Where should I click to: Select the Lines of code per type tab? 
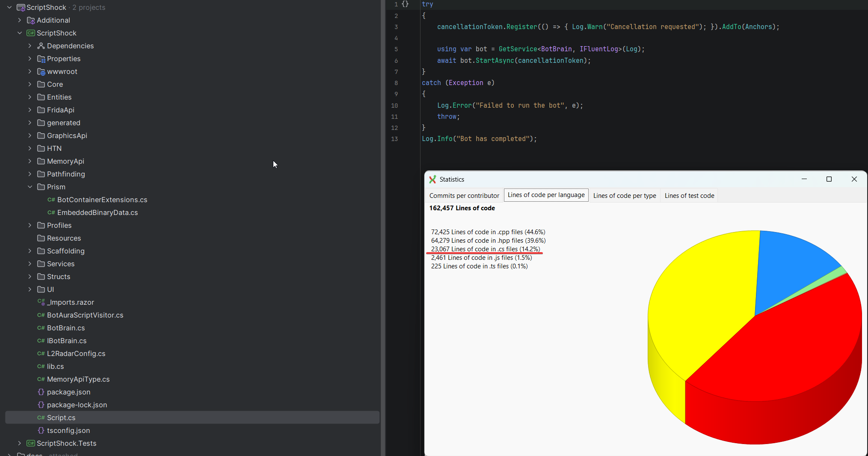624,195
